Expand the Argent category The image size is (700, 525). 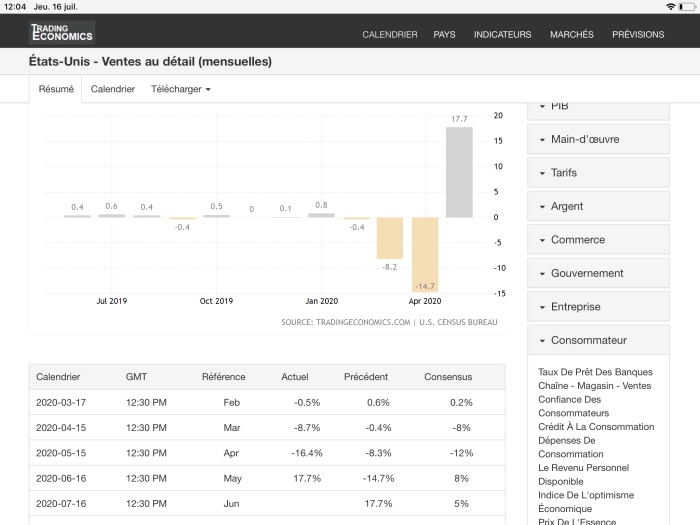pos(598,206)
